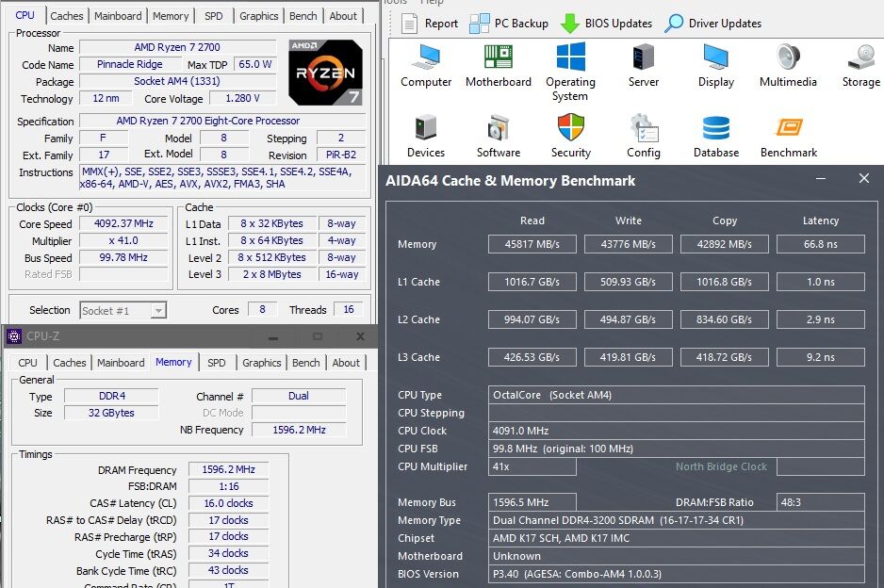
Task: Click the memory Size value 32 GBytes
Action: (x=111, y=413)
